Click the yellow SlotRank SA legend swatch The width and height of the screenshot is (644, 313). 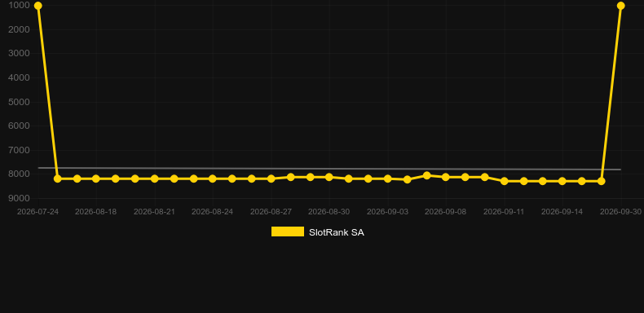pos(288,231)
